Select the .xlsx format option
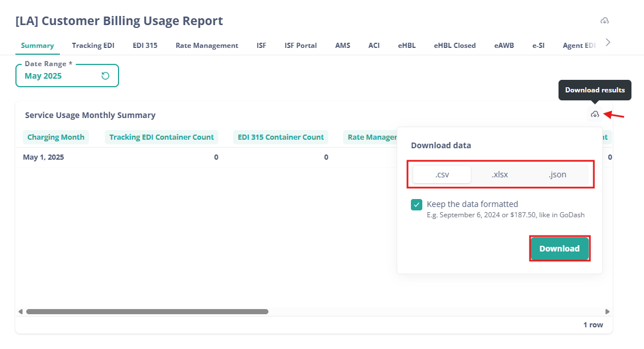 [500, 174]
